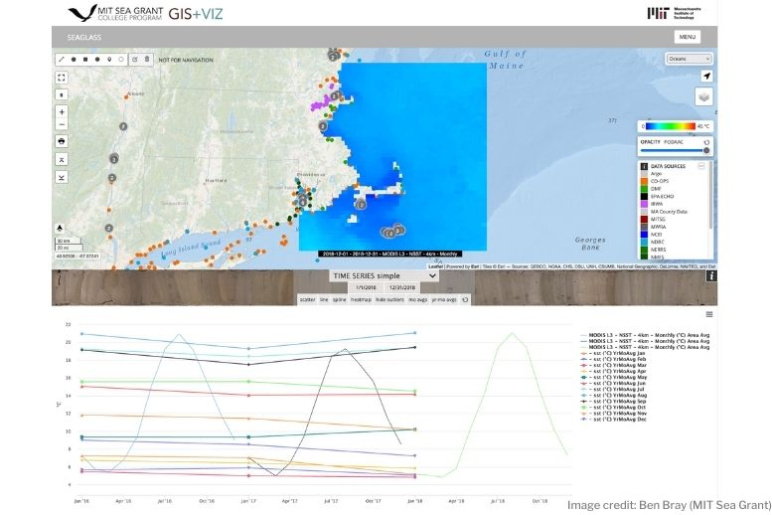Toggle 'sst (°C) YrMoAvg Dec' legend series
The width and height of the screenshot is (772, 515).
pyautogui.click(x=613, y=419)
